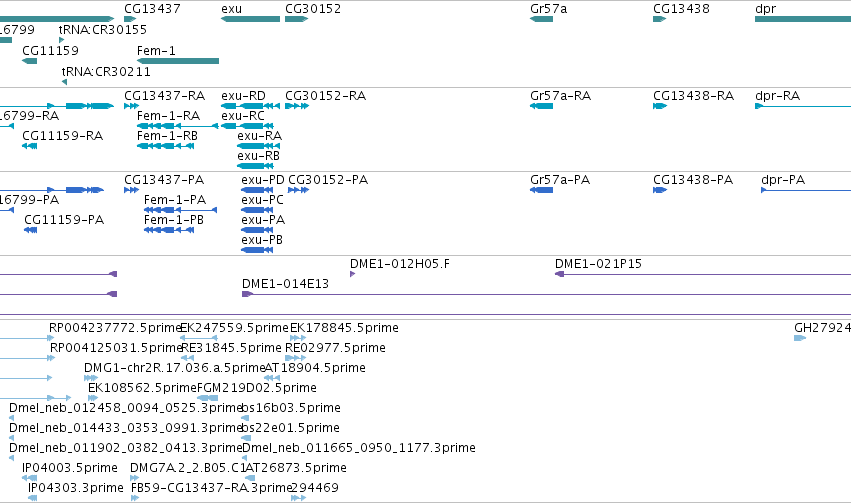The height and width of the screenshot is (503, 851).
Task: Select EST EK247559.5prime
Action: (234, 328)
